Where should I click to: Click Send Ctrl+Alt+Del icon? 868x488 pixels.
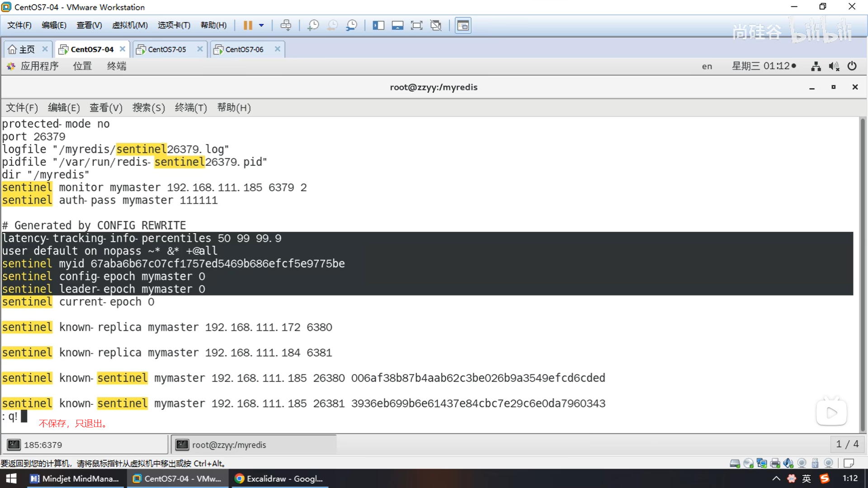click(x=286, y=25)
